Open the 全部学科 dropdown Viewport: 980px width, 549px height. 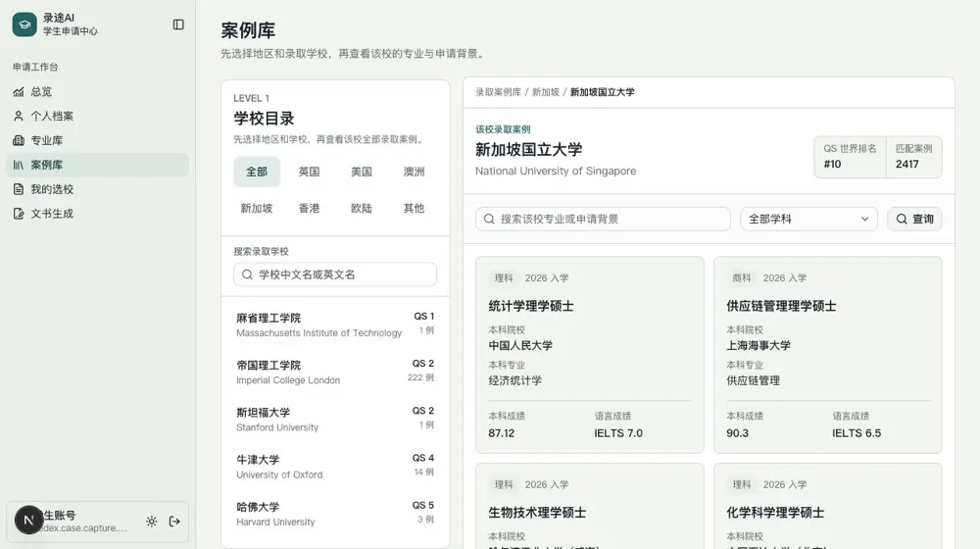[808, 219]
